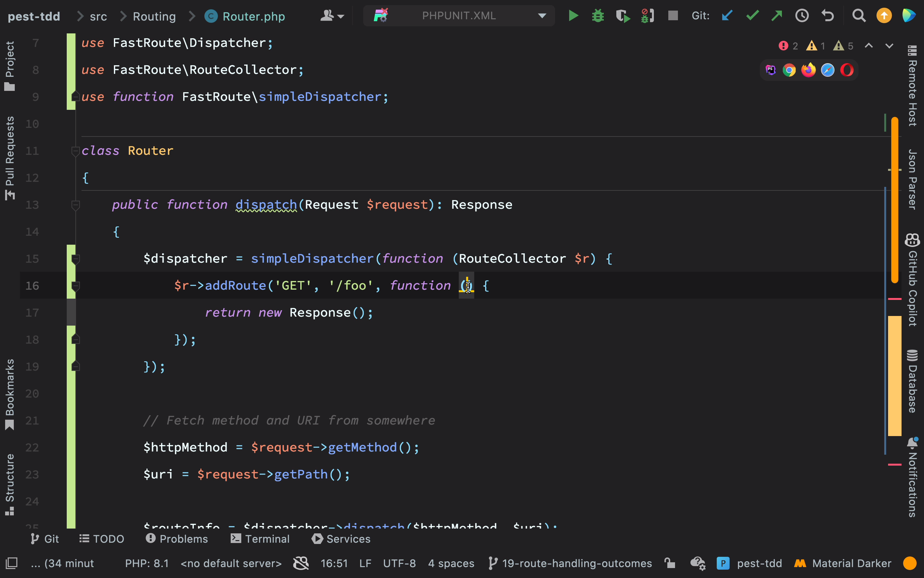Viewport: 924px width, 578px height.
Task: Open the Database panel
Action: pyautogui.click(x=912, y=381)
